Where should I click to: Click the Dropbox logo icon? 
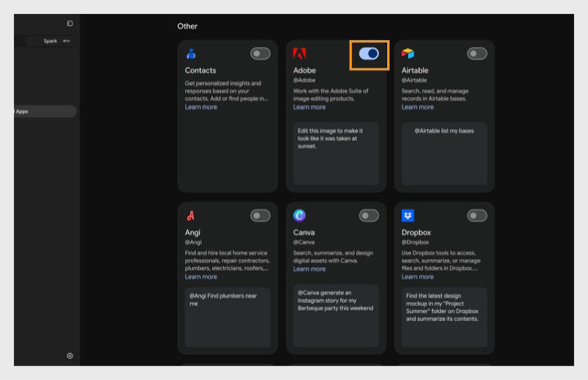point(408,216)
